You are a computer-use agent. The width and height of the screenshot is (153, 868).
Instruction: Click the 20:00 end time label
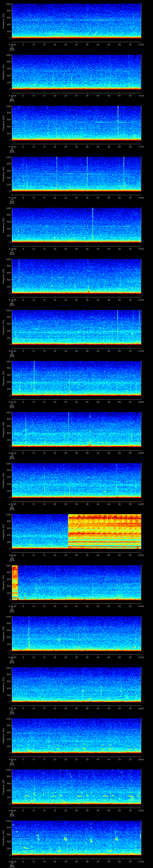tap(141, 300)
